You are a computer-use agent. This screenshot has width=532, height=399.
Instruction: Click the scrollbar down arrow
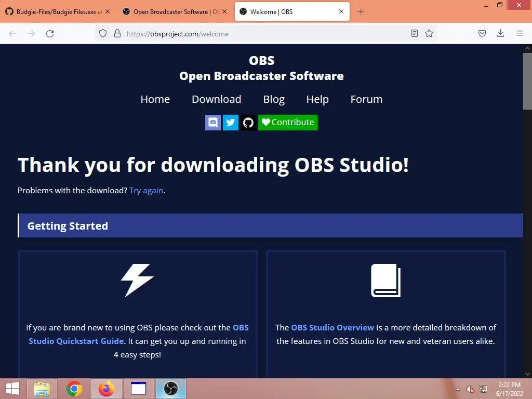tap(527, 374)
